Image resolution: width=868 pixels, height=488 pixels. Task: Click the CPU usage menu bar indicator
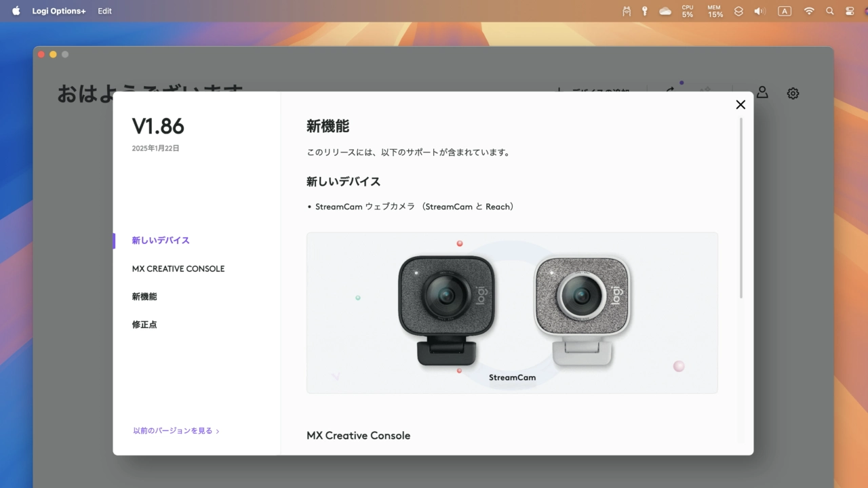[688, 11]
